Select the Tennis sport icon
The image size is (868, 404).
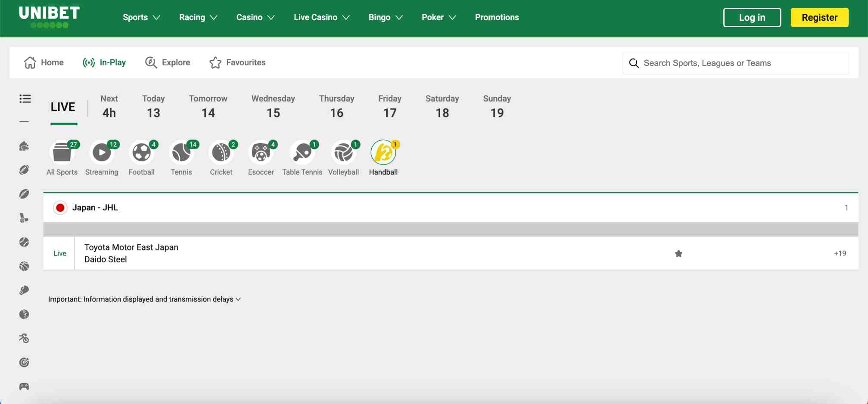click(181, 152)
